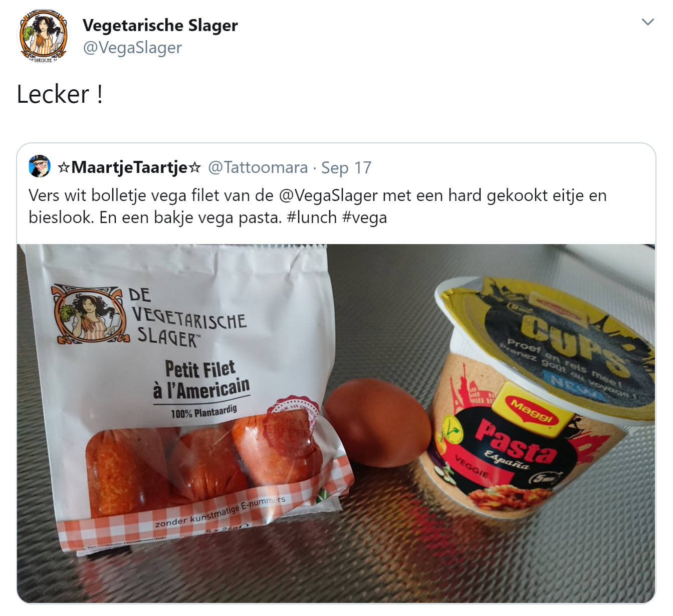Open the Sep 17 timestamp
Image resolution: width=673 pixels, height=616 pixels.
coord(346,167)
